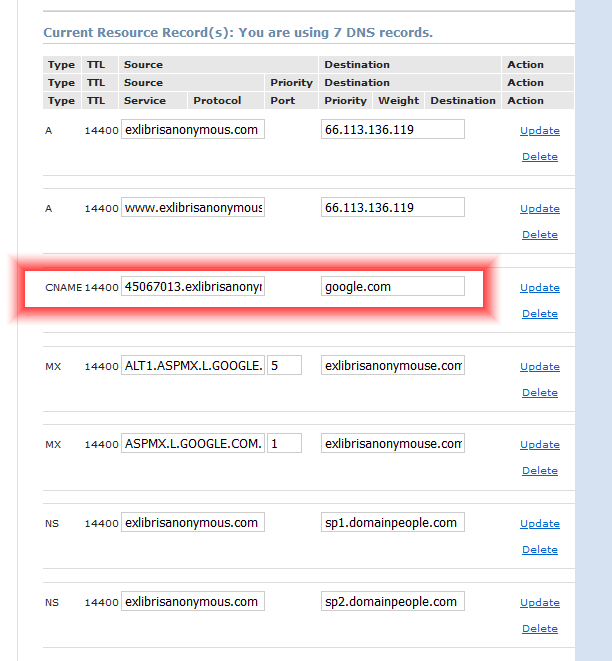Click the 14400 TTL of the sp1.domainpeople.com row

[102, 524]
